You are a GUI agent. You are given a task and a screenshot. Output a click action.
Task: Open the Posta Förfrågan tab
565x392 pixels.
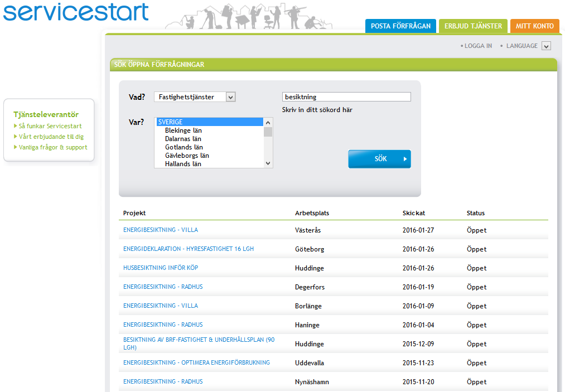point(400,26)
